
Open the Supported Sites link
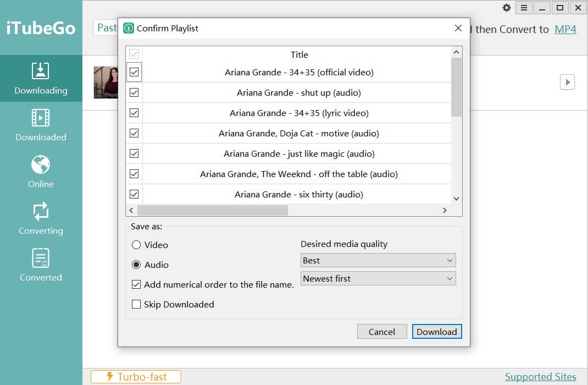[x=540, y=377]
